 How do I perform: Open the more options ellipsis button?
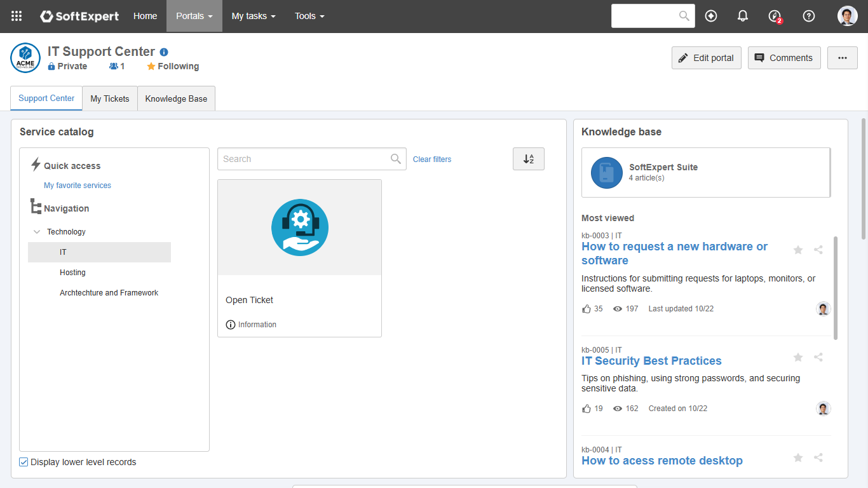coord(843,58)
